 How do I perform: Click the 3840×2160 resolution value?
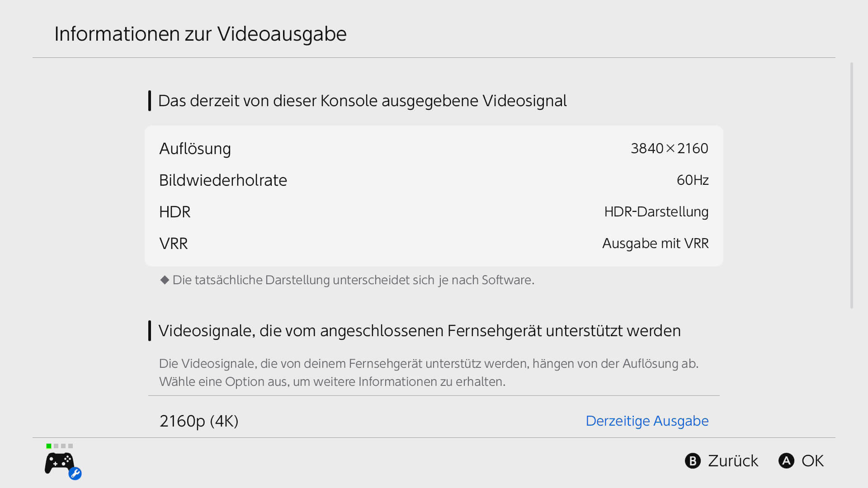coord(670,148)
